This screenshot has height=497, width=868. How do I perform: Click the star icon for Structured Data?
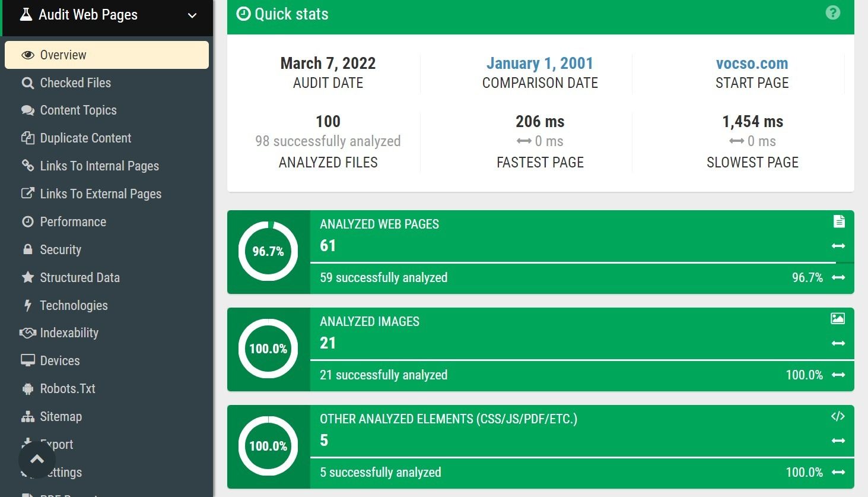pos(28,277)
